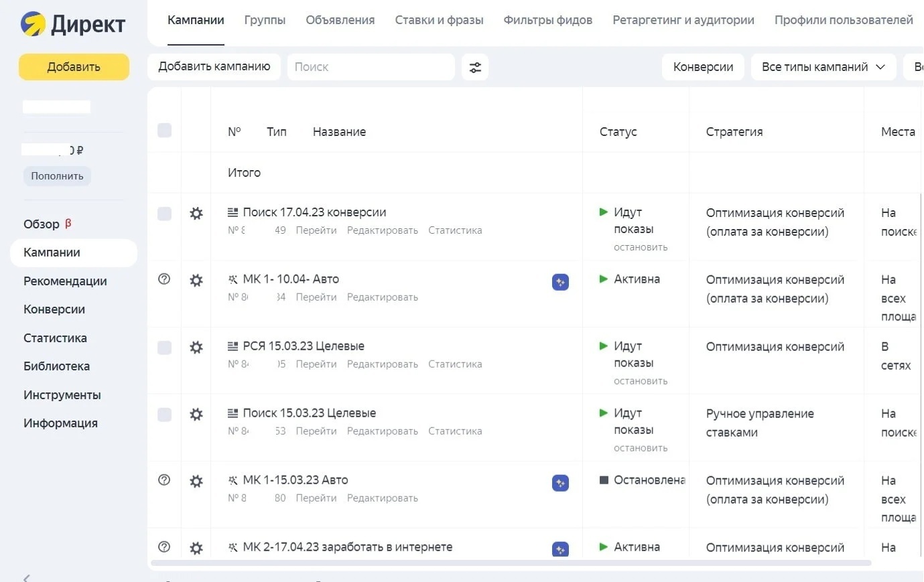Click the horizontal table scrollbar
The width and height of the screenshot is (924, 582).
click(x=511, y=563)
